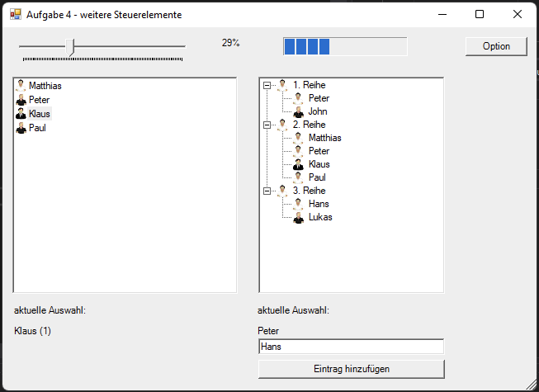Collapse the 3. Reihe tree node

click(x=267, y=191)
